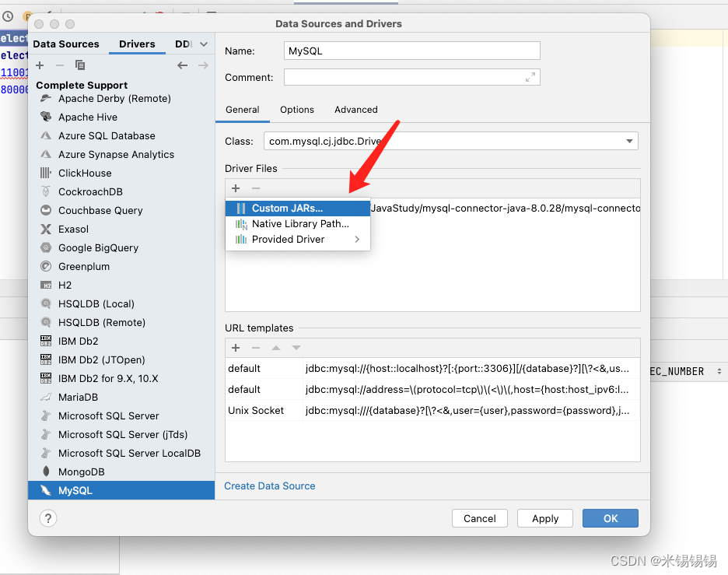728x575 pixels.
Task: Switch to Advanced tab
Action: tap(356, 110)
